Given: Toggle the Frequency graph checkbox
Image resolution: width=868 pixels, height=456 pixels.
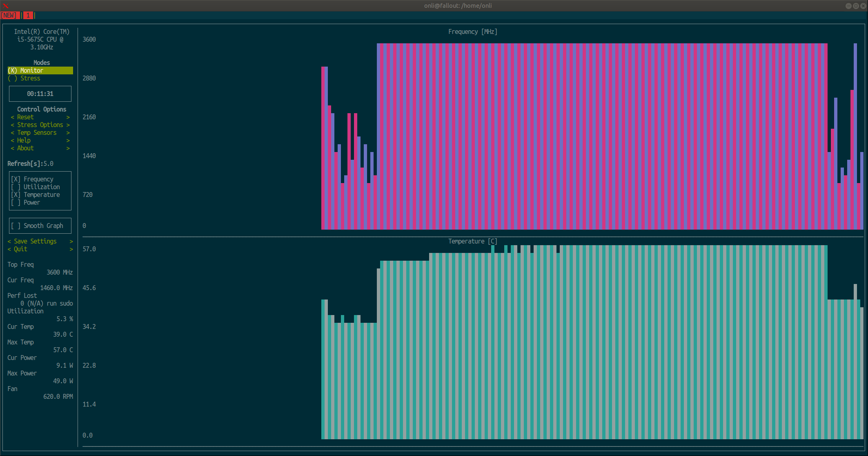Looking at the screenshot, I should 32,179.
